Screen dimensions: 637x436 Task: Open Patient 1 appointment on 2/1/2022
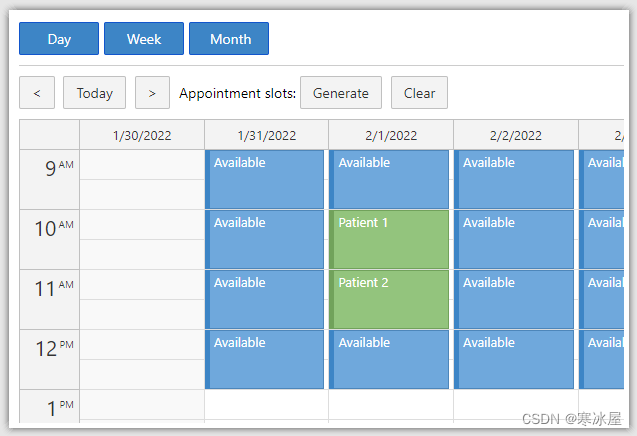(x=390, y=239)
